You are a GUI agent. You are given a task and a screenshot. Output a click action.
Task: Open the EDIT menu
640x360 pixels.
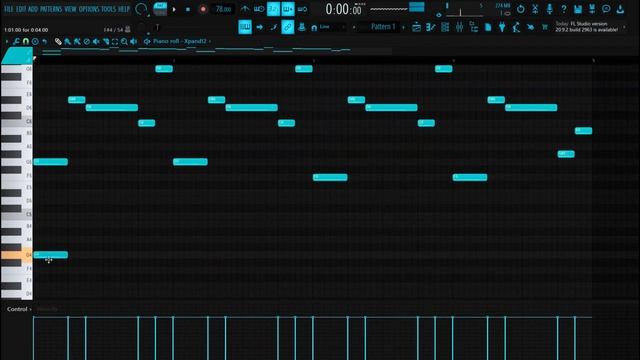click(21, 9)
